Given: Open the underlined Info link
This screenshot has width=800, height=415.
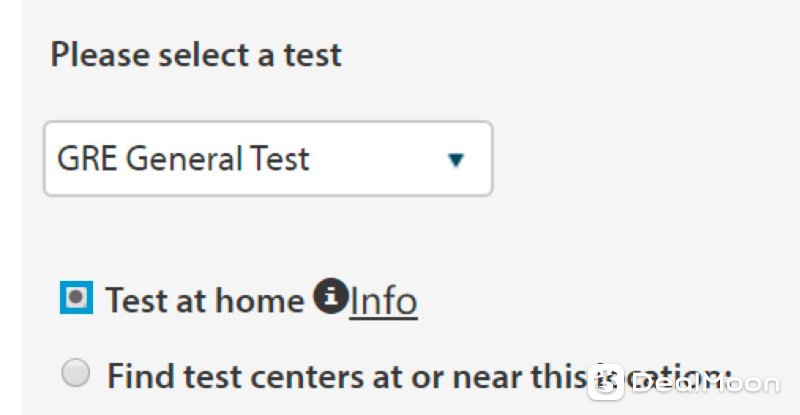Looking at the screenshot, I should 383,301.
